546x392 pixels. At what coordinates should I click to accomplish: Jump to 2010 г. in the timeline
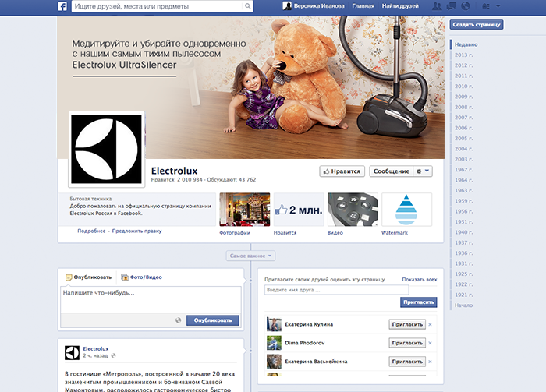pos(463,87)
